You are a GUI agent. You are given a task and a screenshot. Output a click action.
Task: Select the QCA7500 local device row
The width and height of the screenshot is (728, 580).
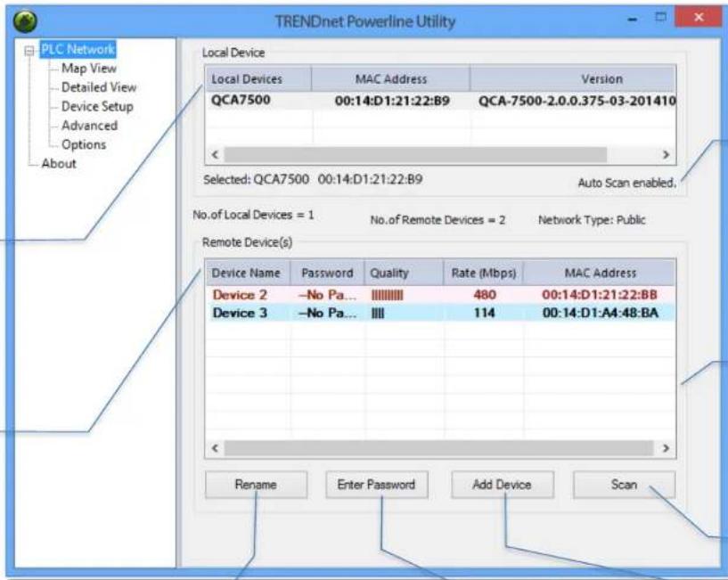[440, 101]
